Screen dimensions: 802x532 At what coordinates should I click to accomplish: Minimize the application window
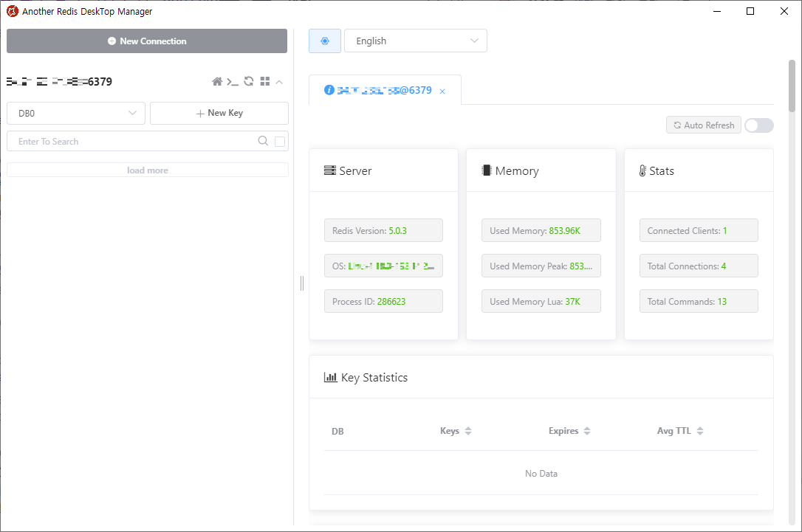point(717,11)
